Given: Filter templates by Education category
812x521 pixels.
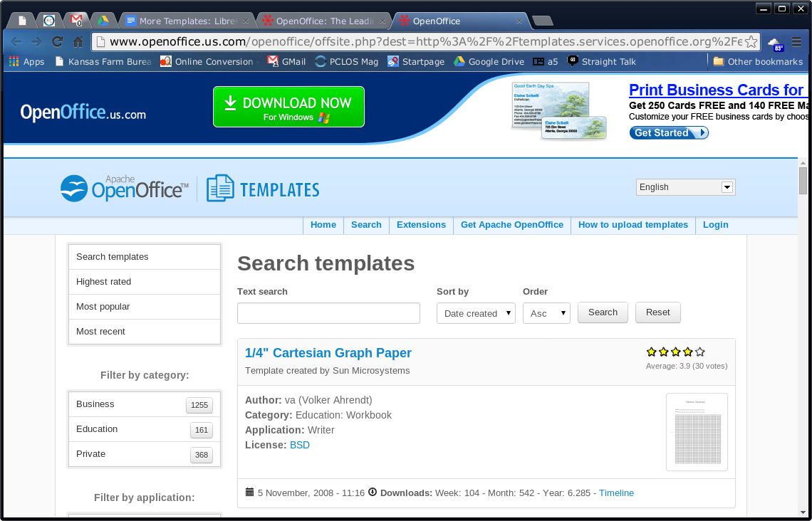Looking at the screenshot, I should (145, 429).
